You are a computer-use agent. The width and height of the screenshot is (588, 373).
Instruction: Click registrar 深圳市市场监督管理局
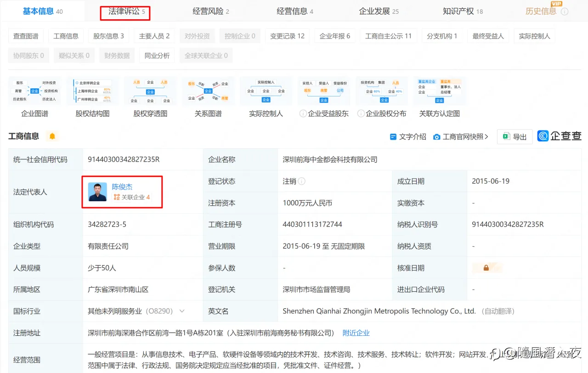317,289
